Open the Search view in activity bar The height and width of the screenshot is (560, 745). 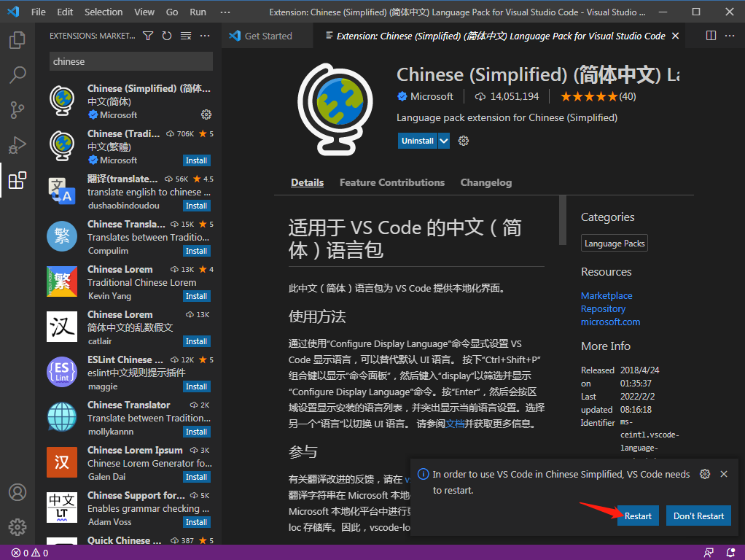(17, 74)
